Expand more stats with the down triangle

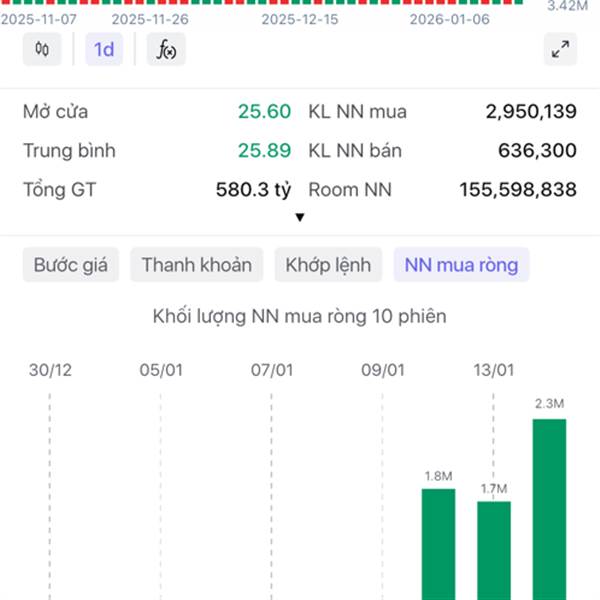pyautogui.click(x=300, y=217)
